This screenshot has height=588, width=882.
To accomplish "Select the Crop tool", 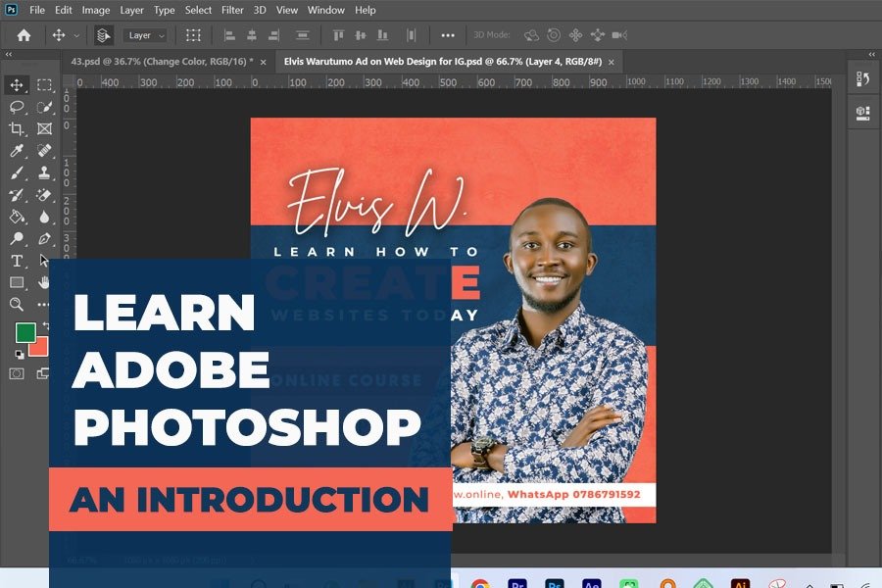I will [x=17, y=128].
